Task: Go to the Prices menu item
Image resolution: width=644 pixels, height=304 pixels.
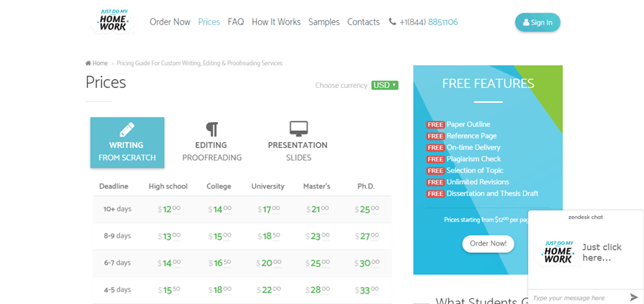Action: pos(209,21)
